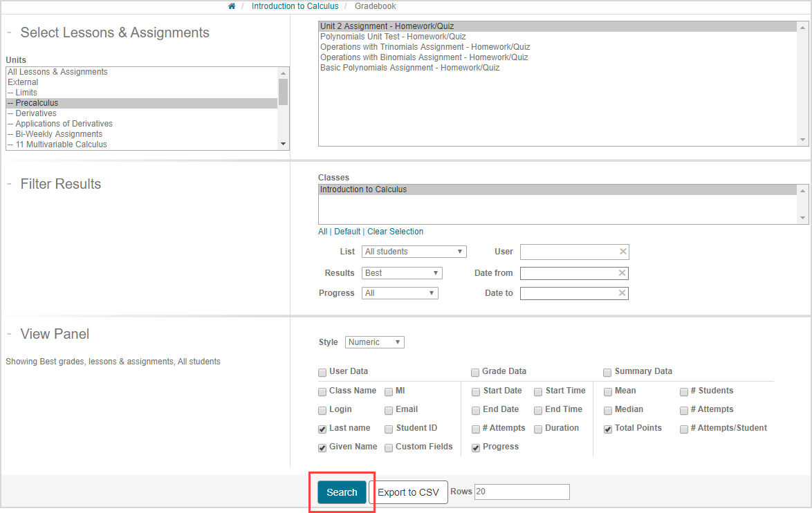The width and height of the screenshot is (812, 513).
Task: Choose Polynomials Unit Test assignment
Action: pyautogui.click(x=392, y=37)
